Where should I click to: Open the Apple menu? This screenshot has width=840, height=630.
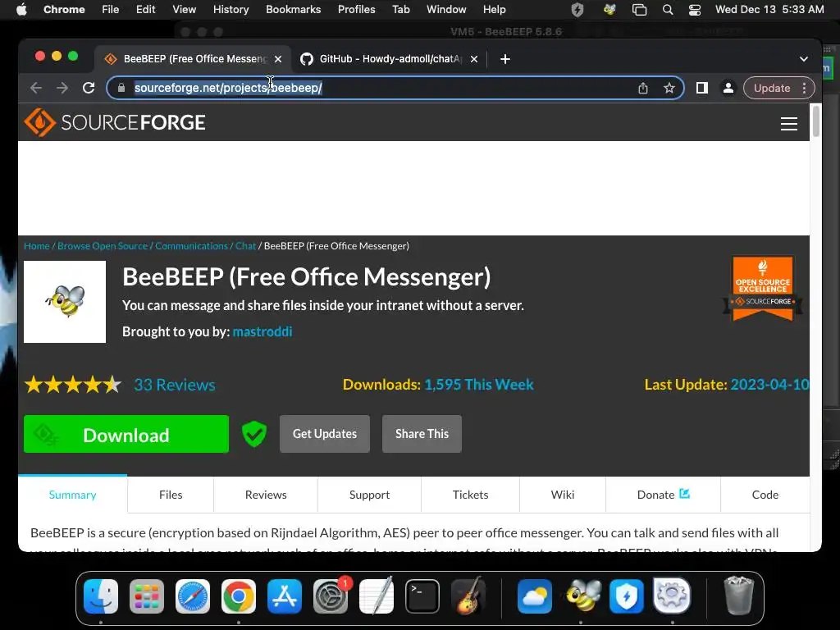[21, 10]
